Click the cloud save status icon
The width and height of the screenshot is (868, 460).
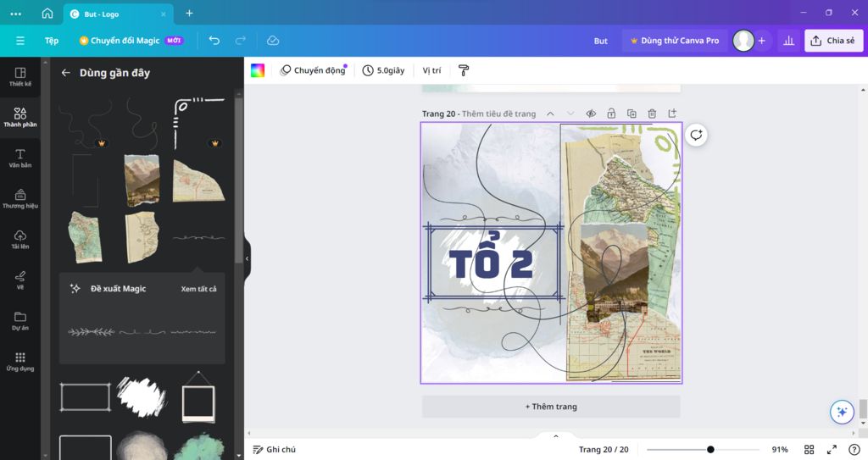[273, 41]
